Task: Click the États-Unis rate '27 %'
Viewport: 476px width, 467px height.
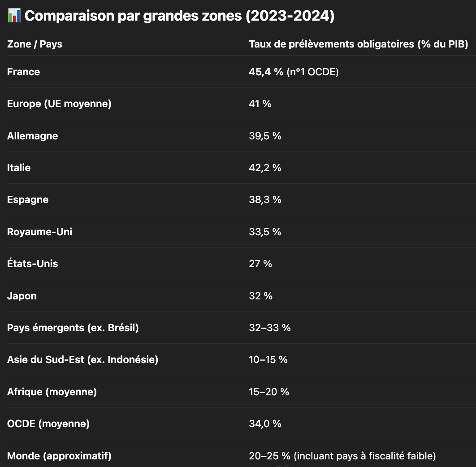Action: [x=260, y=264]
